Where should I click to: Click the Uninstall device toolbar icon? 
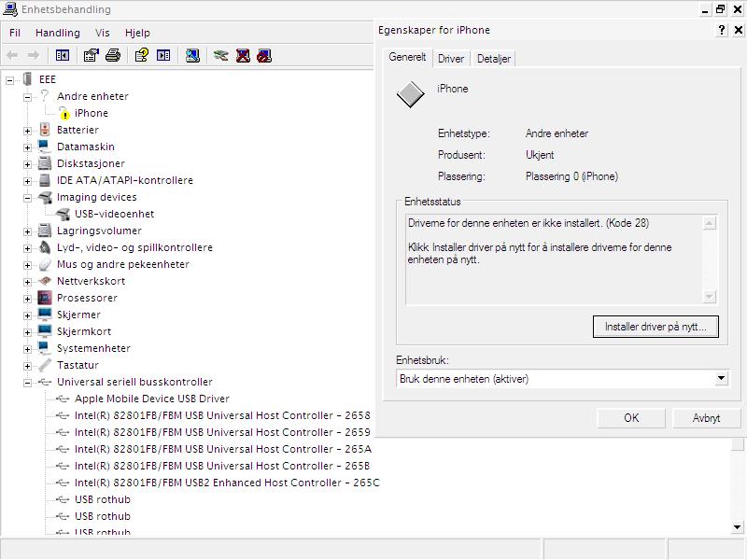(243, 56)
